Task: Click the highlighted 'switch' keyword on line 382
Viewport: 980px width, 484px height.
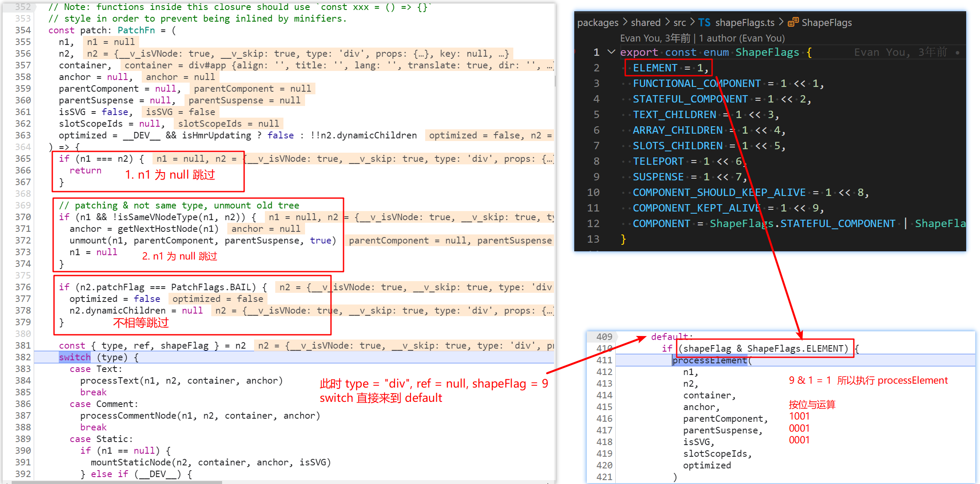Action: pyautogui.click(x=75, y=357)
